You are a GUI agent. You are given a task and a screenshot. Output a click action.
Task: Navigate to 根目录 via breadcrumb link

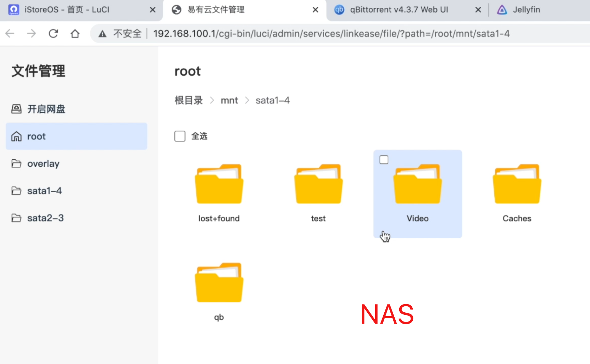pos(188,100)
